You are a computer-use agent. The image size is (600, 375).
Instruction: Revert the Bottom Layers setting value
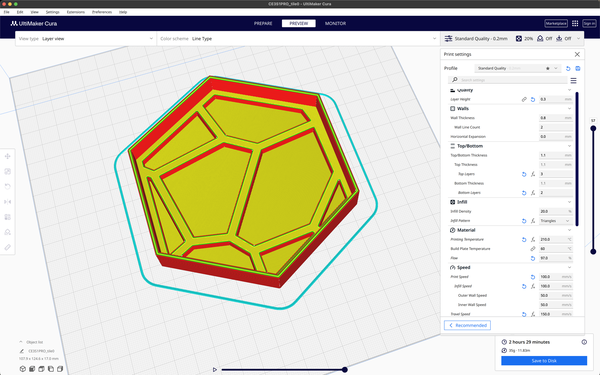point(524,193)
